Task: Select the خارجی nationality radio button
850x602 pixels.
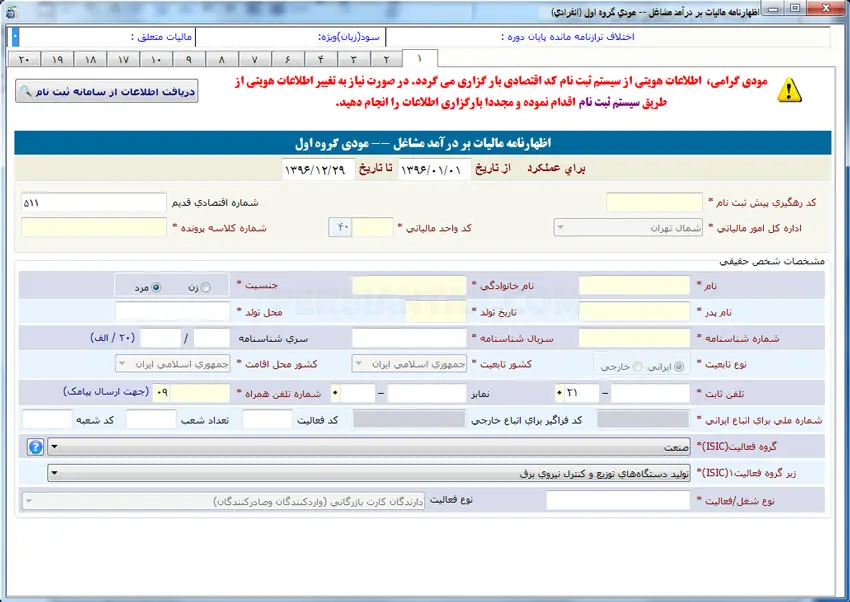Action: [638, 366]
